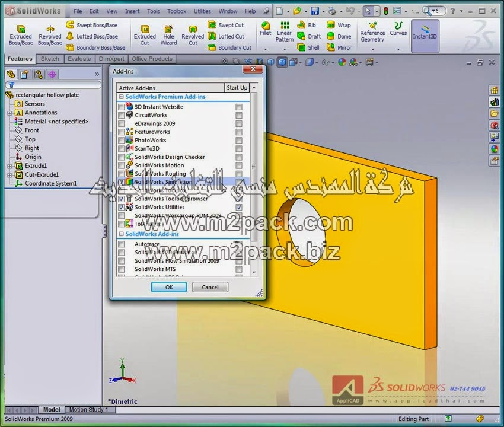The image size is (504, 427).
Task: Select the Shell tool
Action: coord(308,47)
